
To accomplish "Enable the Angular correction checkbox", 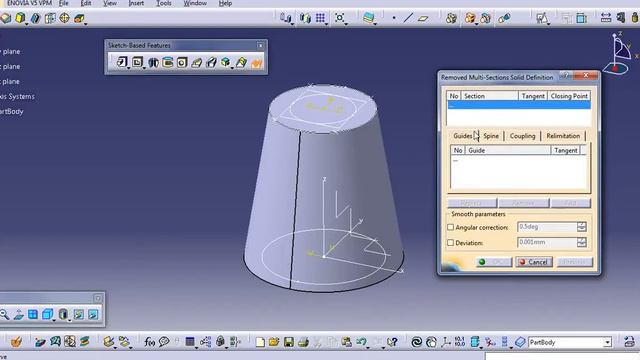I will (451, 227).
